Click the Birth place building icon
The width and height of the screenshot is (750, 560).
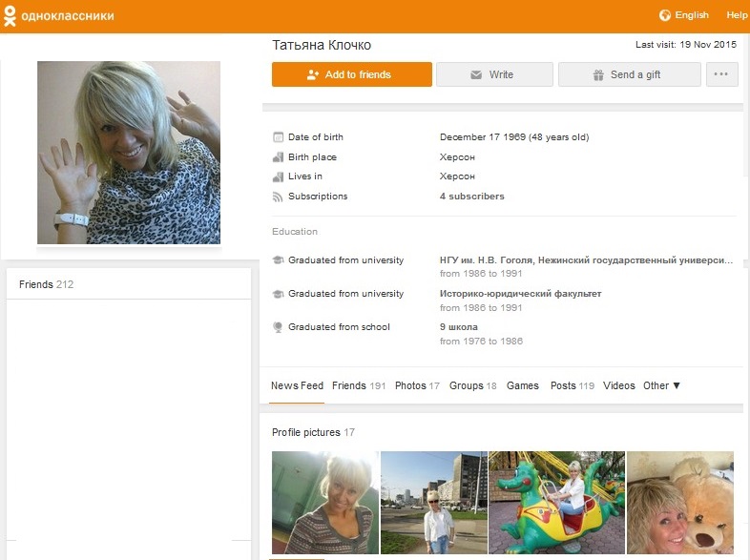pos(278,157)
